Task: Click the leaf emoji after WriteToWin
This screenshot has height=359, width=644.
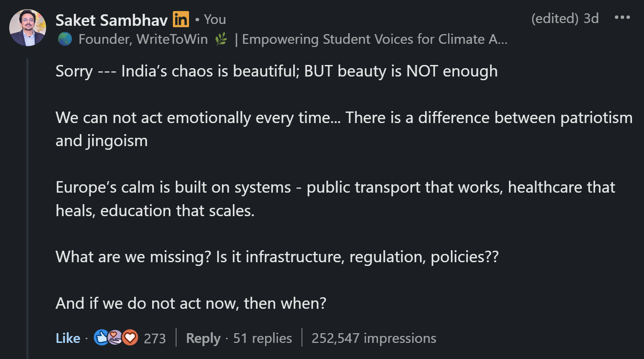Action: (x=221, y=40)
